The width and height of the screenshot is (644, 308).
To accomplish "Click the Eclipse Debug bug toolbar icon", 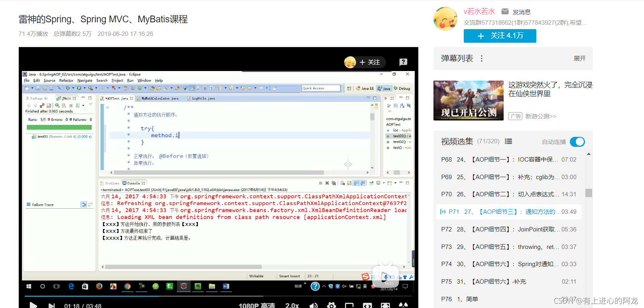I will [x=68, y=88].
